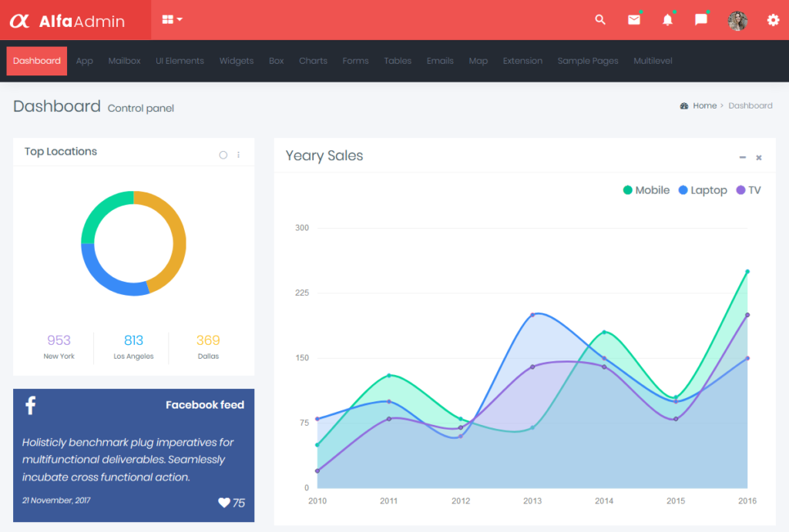Open the Sample Pages section

[588, 61]
